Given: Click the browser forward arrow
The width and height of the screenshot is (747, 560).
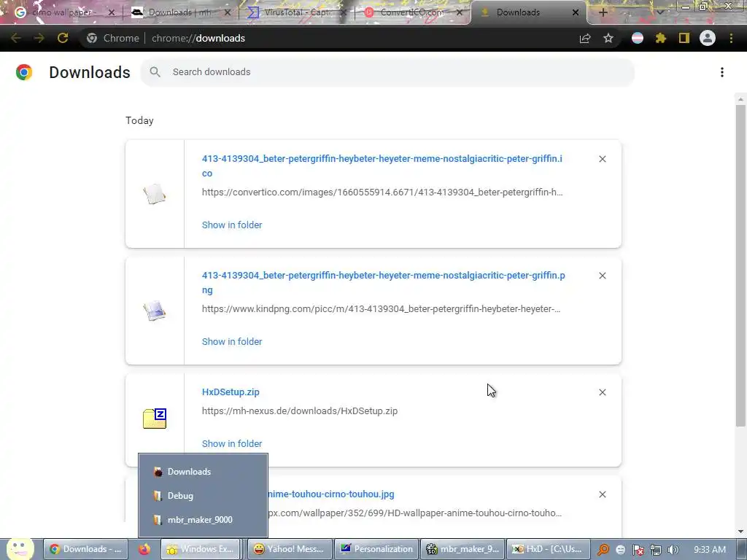Looking at the screenshot, I should pos(39,38).
